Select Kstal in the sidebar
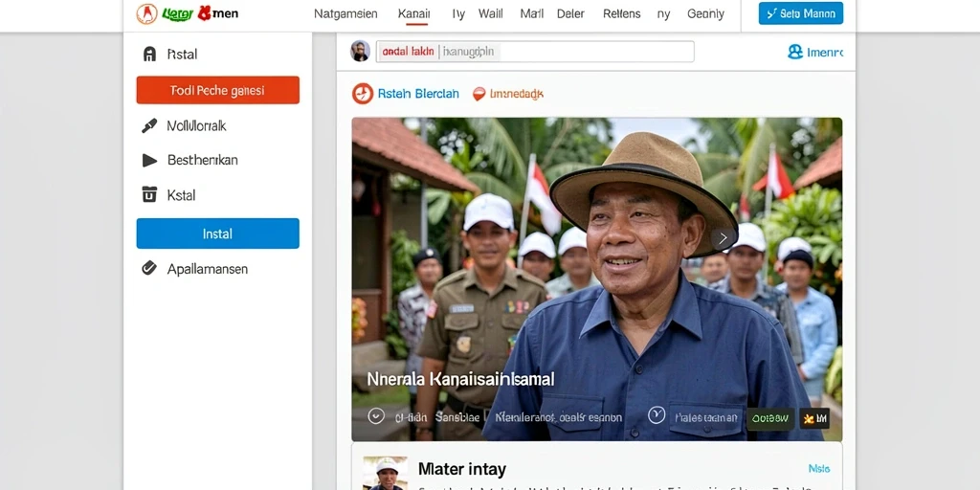980x490 pixels. (x=181, y=195)
